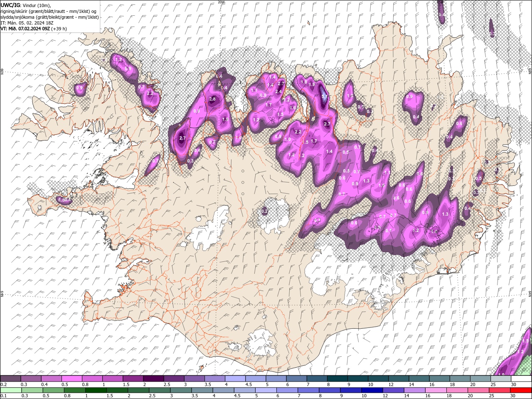
Task: Click the 9 number under the rain legend
Action: [x=342, y=396]
